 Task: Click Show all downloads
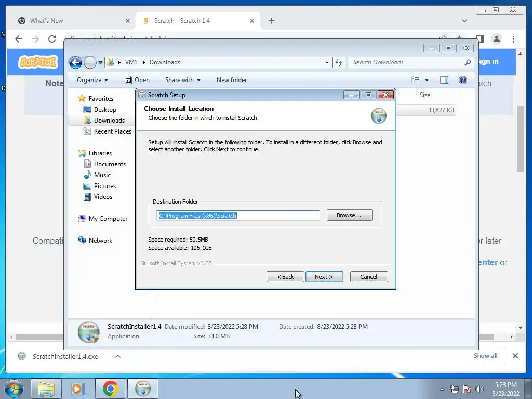pos(486,356)
